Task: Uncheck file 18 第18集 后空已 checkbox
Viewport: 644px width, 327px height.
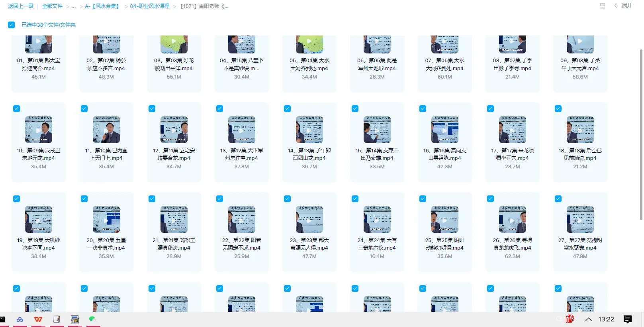Action: pos(558,109)
